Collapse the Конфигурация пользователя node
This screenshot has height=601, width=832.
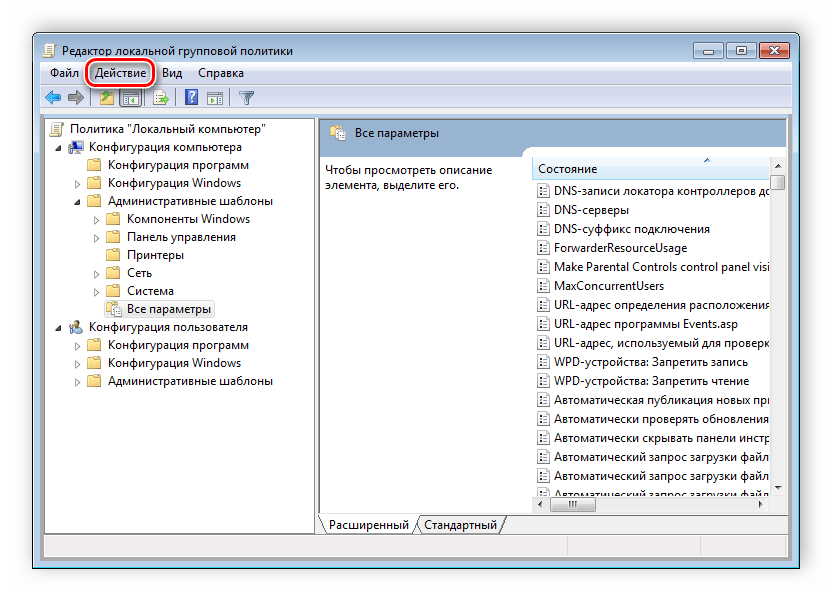pos(58,328)
